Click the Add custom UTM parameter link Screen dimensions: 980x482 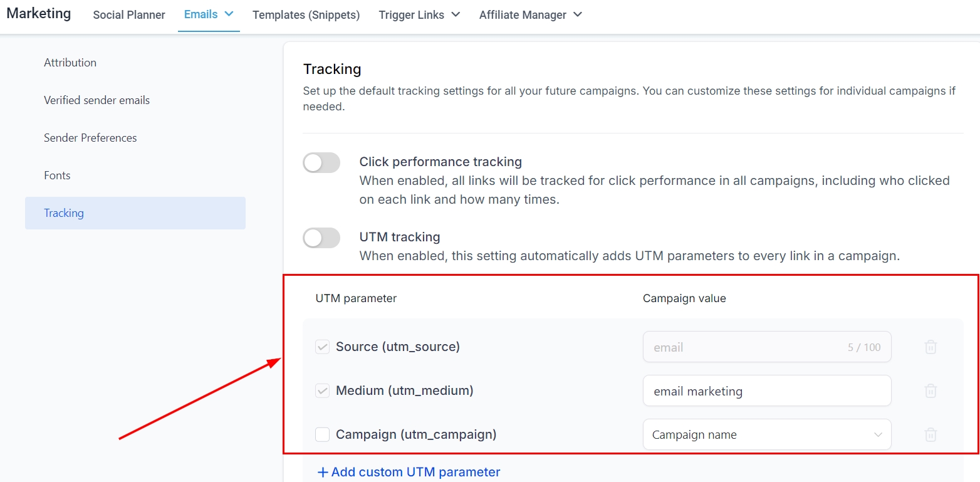tap(415, 473)
